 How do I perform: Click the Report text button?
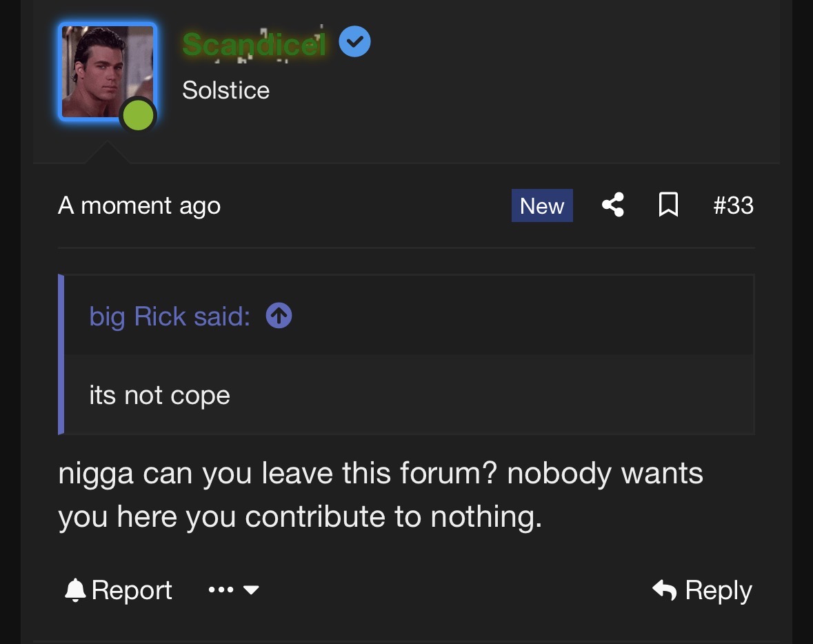coord(132,590)
